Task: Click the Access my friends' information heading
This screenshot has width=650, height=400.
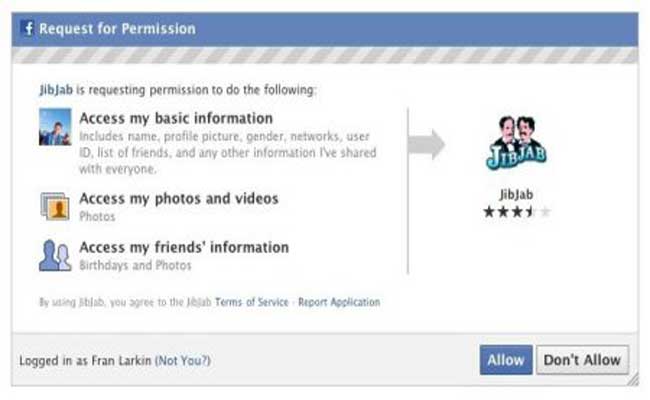Action: coord(184,247)
